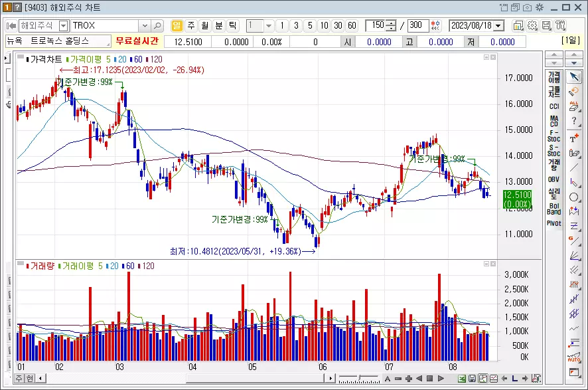Expand the left side panel arrow
588x390 pixels.
click(x=7, y=58)
